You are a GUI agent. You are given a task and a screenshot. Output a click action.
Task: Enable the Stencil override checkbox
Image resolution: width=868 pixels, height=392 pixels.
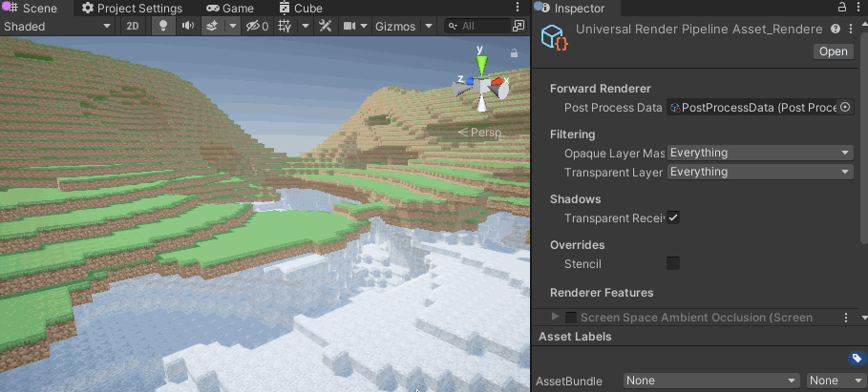click(x=673, y=264)
